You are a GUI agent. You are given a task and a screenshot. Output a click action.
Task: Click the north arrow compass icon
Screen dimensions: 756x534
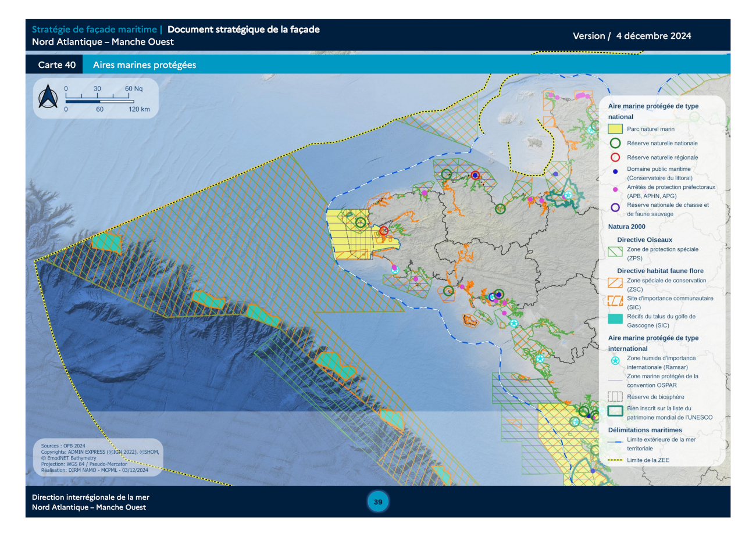47,96
